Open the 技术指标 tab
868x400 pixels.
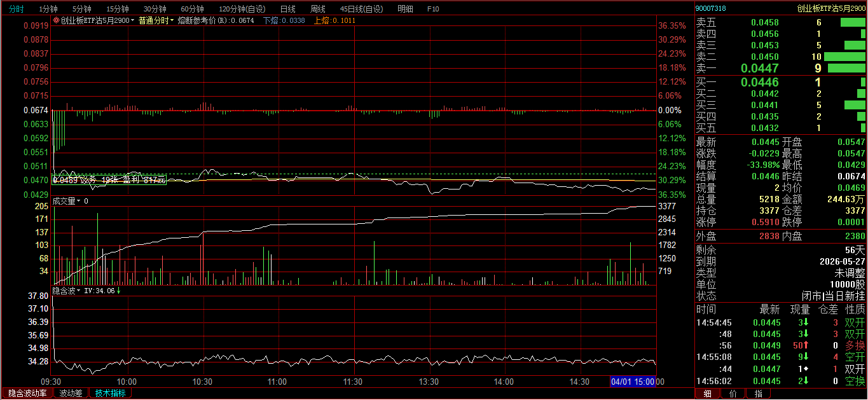tap(111, 394)
